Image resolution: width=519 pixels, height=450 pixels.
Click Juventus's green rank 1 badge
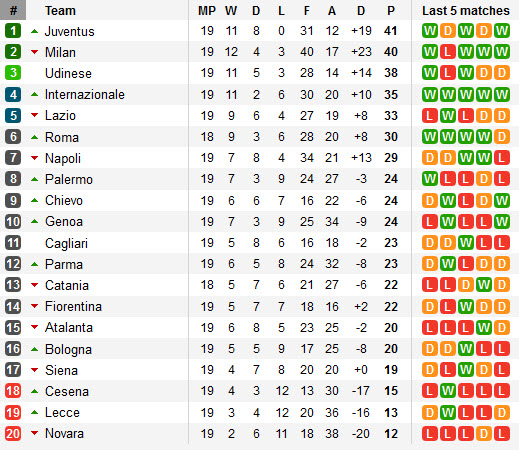13,31
